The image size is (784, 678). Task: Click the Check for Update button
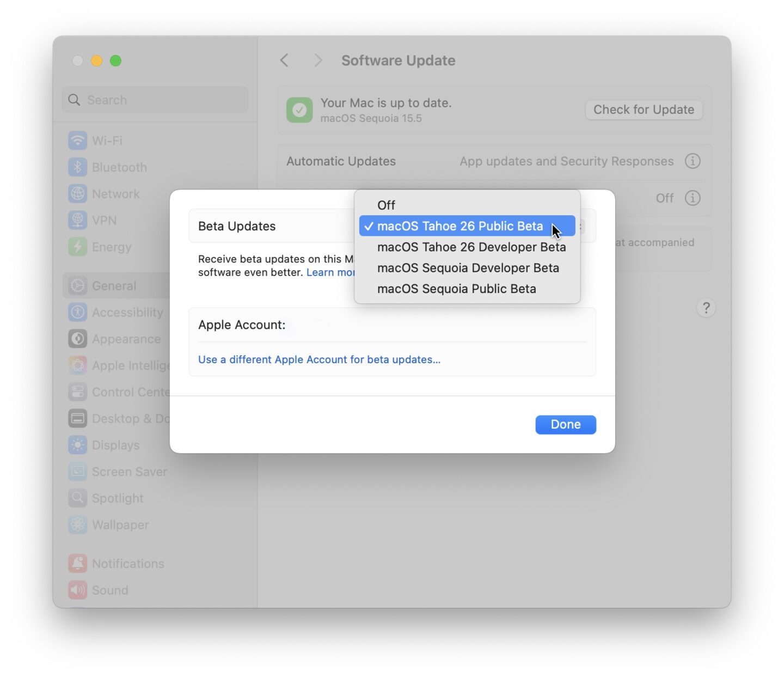[644, 109]
